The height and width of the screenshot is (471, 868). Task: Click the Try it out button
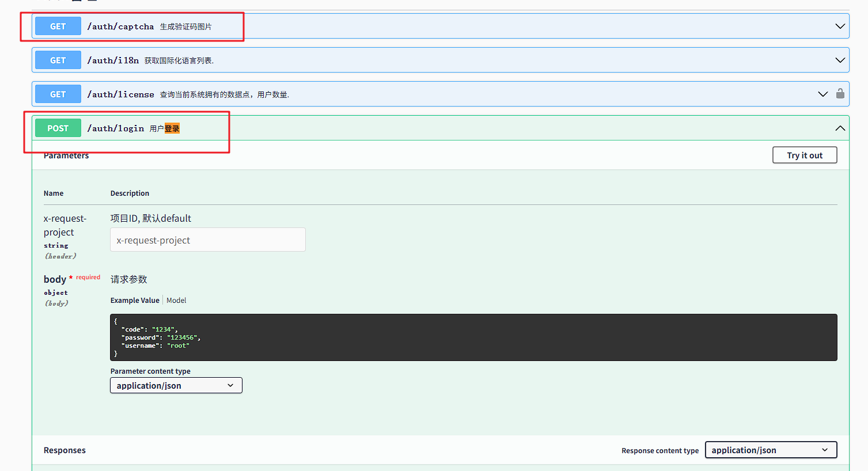click(x=804, y=155)
